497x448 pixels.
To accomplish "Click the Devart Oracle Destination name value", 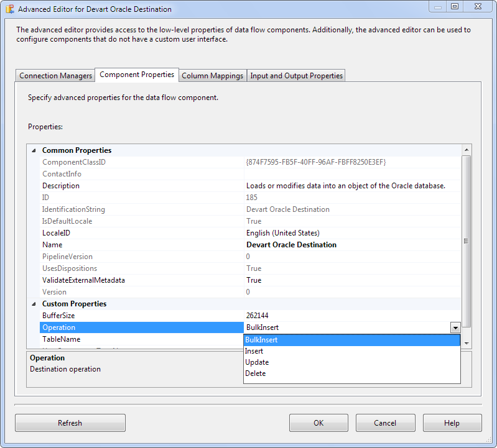I will click(x=291, y=245).
